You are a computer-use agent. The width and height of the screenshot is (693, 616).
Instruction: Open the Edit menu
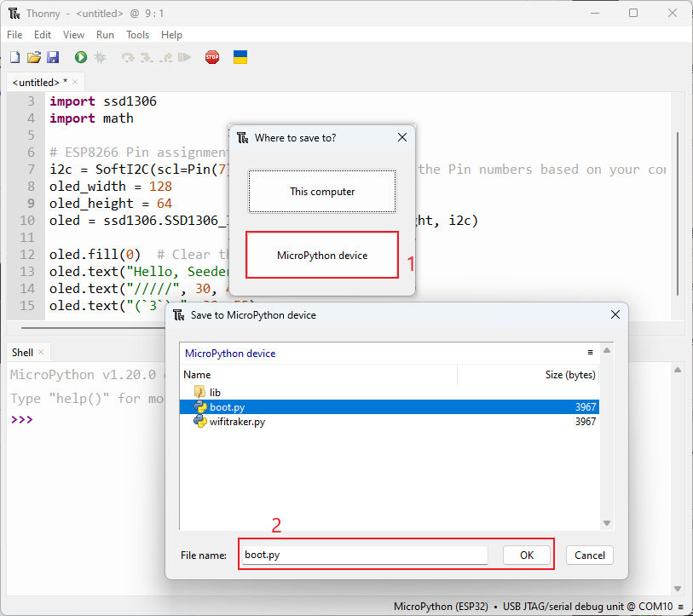43,35
